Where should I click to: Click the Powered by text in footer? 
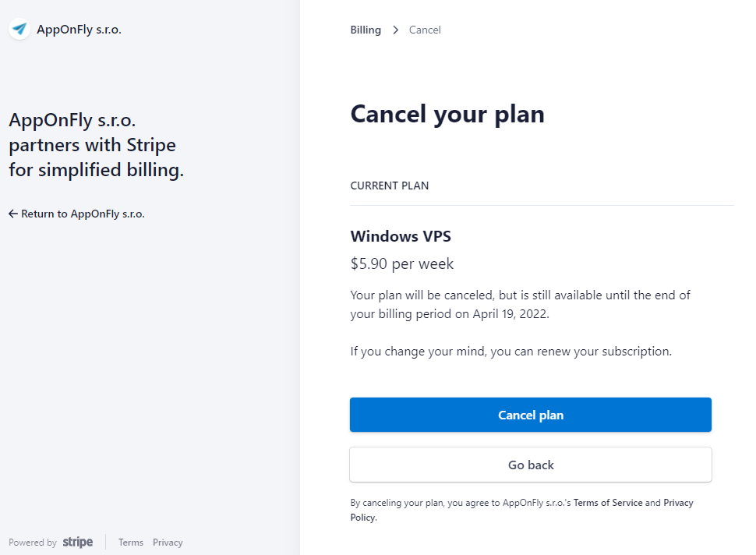point(33,543)
